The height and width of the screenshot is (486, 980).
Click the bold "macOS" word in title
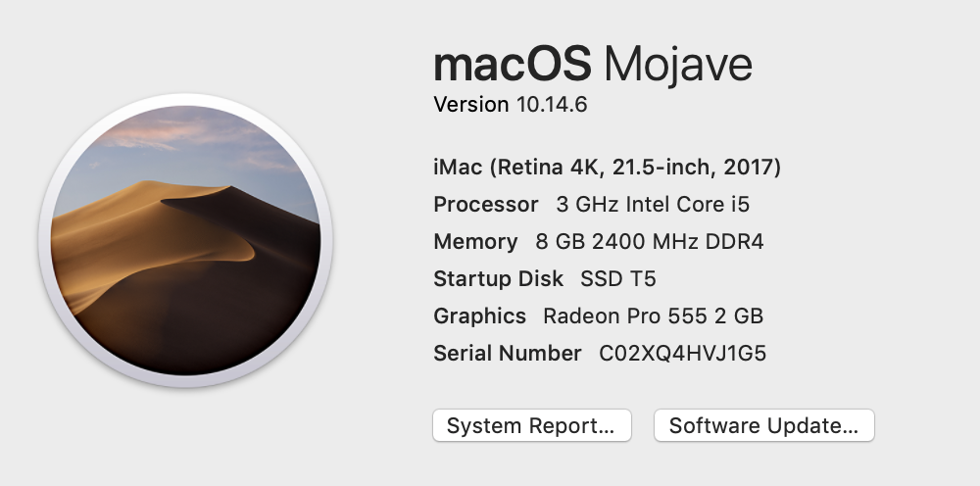click(x=512, y=65)
